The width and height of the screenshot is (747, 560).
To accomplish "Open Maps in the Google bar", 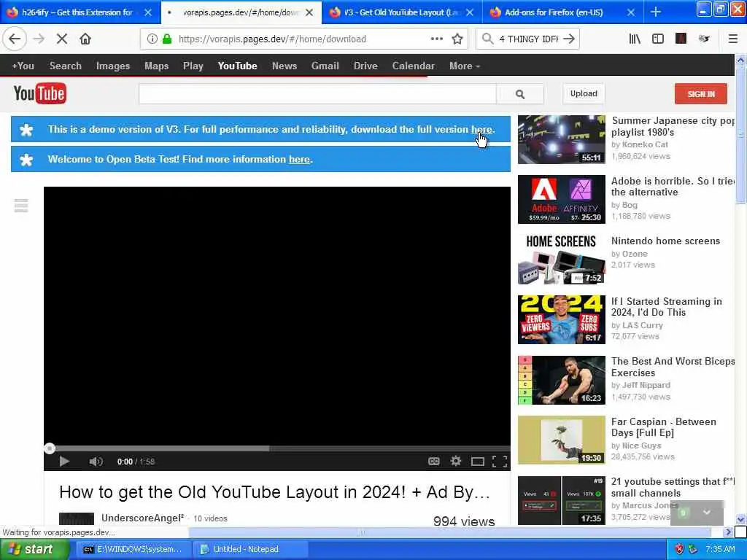I will 156,66.
